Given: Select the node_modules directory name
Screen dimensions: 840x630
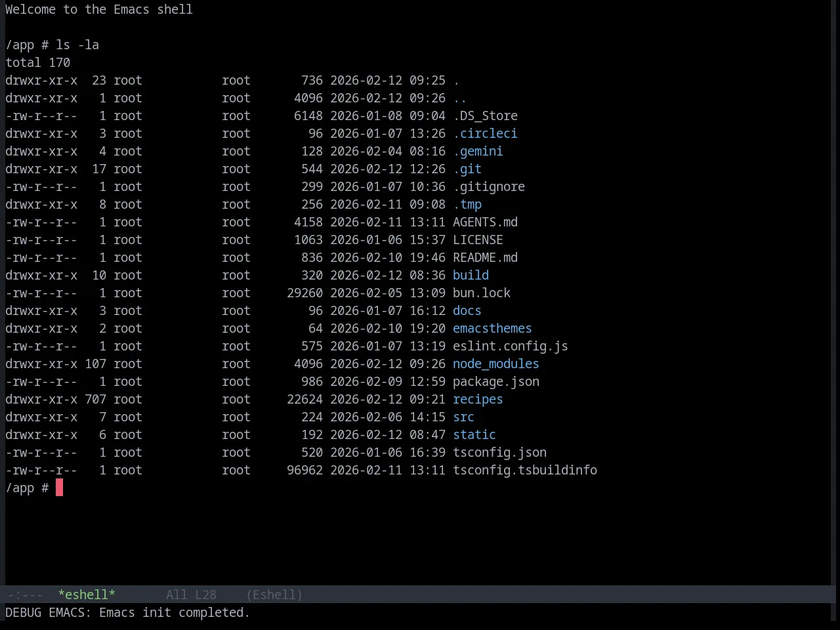Looking at the screenshot, I should click(x=496, y=364).
